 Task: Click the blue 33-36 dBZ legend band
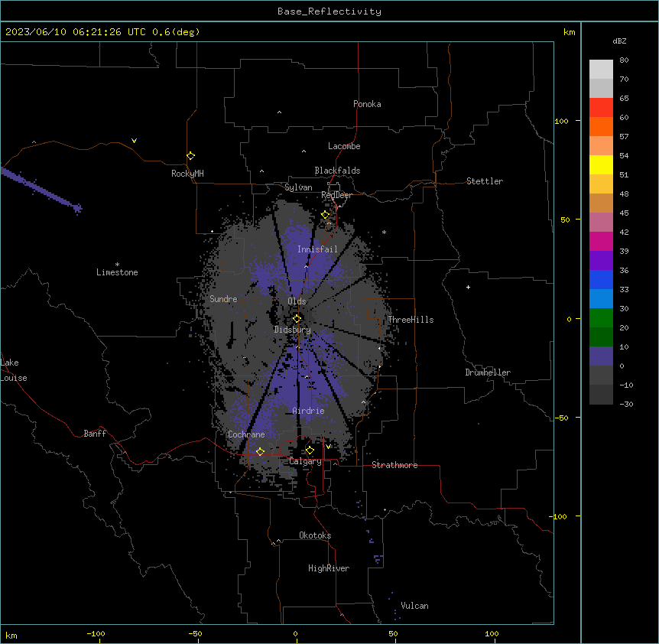601,279
